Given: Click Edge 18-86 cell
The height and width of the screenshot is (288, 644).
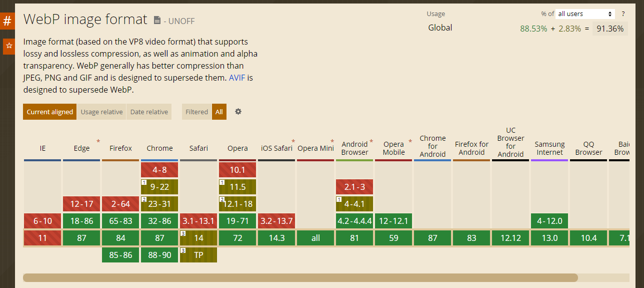Looking at the screenshot, I should click(x=81, y=221).
